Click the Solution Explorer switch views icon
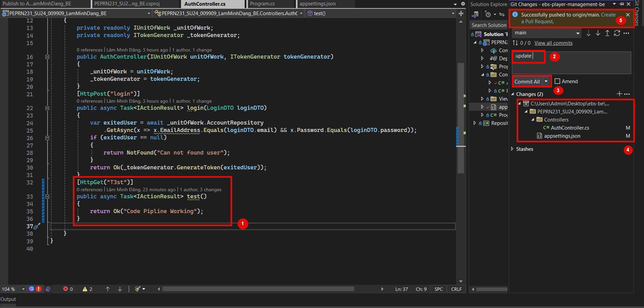 475,14
